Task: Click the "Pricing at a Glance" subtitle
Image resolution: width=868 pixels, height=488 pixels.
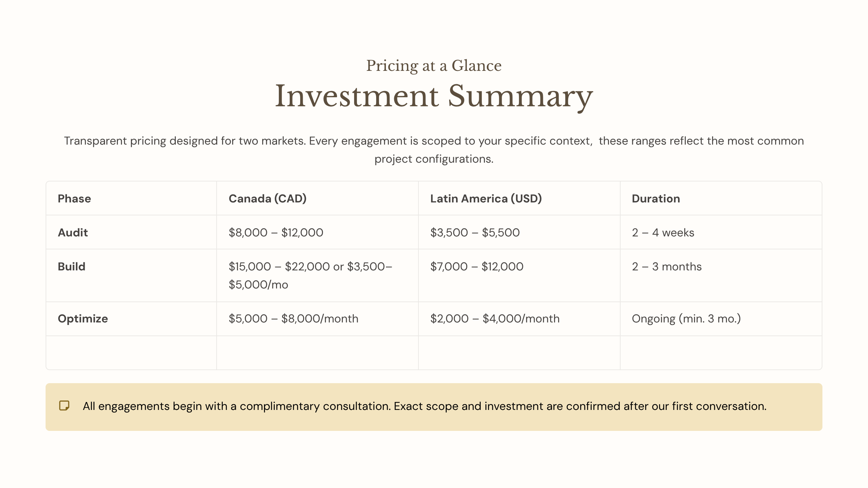Action: click(x=434, y=66)
